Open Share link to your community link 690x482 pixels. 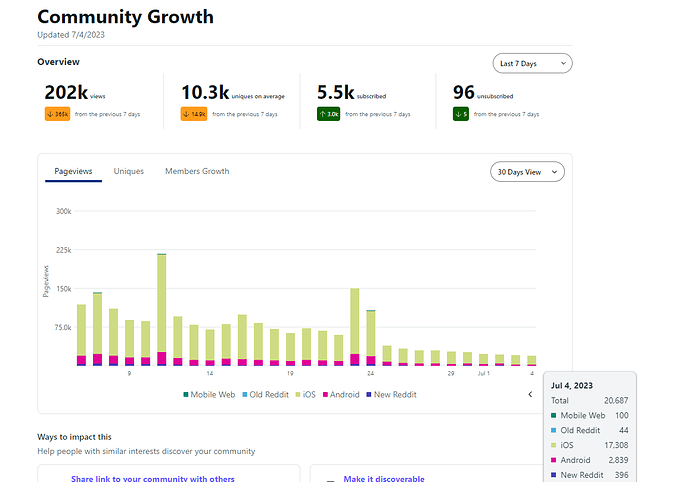click(152, 478)
